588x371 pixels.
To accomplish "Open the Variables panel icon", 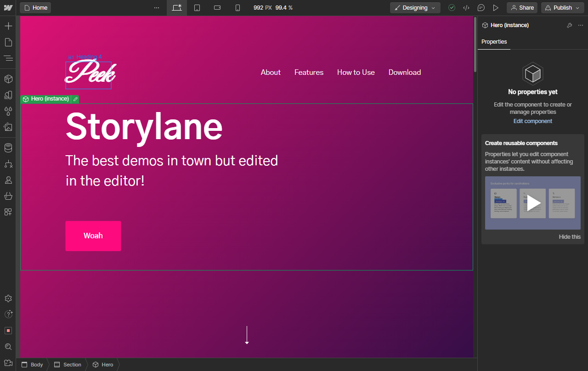I will [8, 111].
